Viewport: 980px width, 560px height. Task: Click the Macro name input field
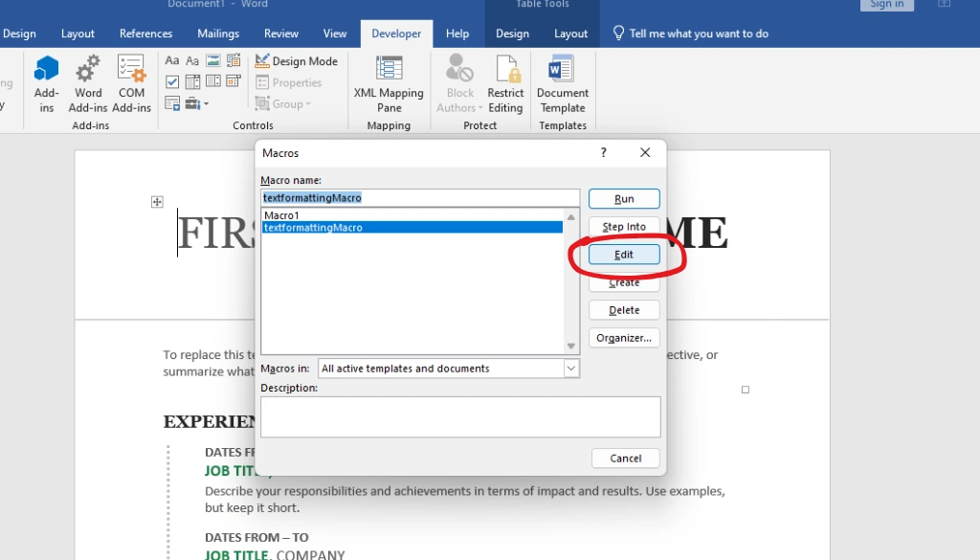(420, 197)
